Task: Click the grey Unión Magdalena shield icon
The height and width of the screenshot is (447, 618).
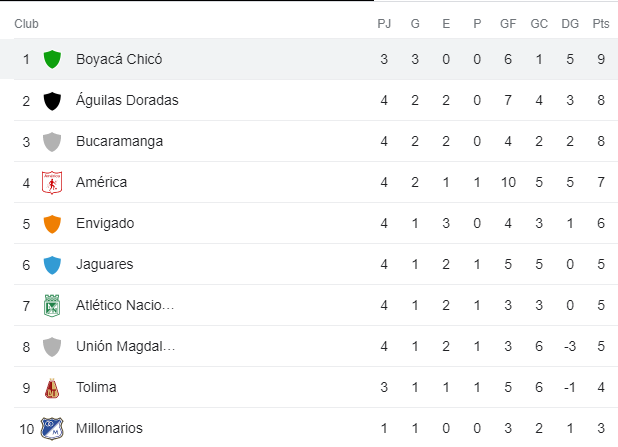Action: coord(53,346)
